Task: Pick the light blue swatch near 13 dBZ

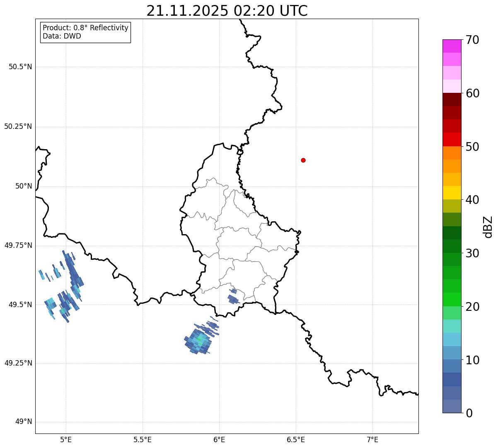Action: [x=452, y=339]
